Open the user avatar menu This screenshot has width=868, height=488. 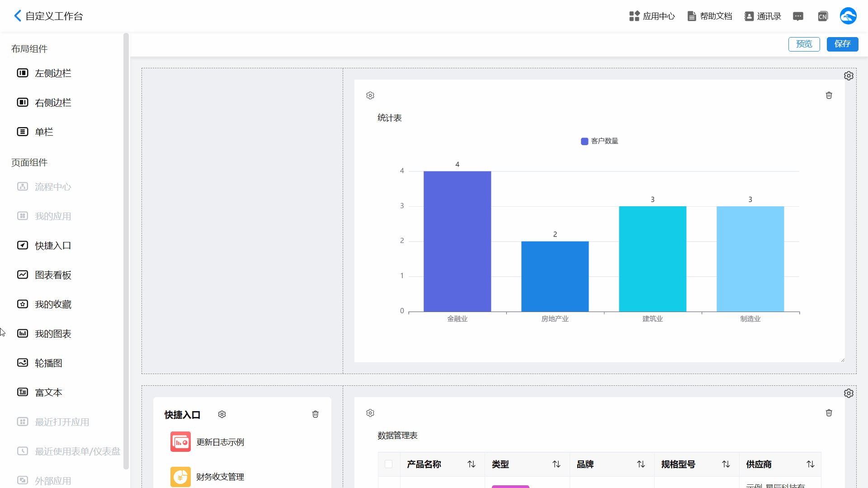point(848,16)
